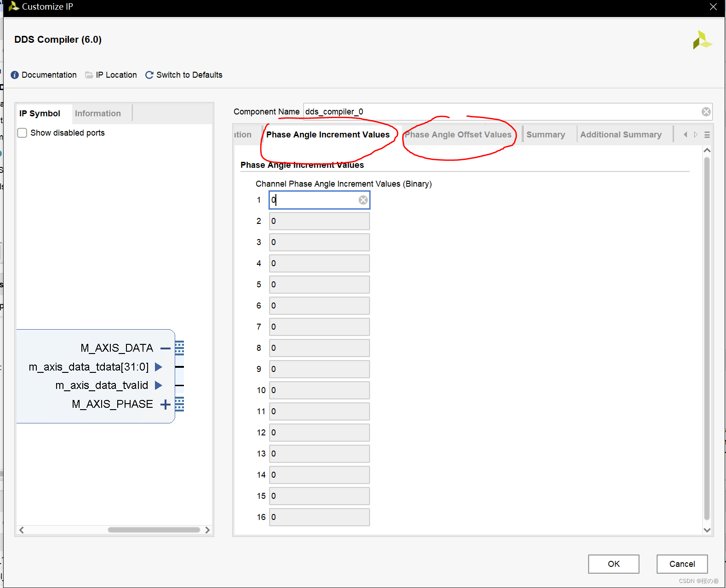Click the IP Symbol scroll left arrow
This screenshot has height=588, width=726.
pyautogui.click(x=21, y=530)
